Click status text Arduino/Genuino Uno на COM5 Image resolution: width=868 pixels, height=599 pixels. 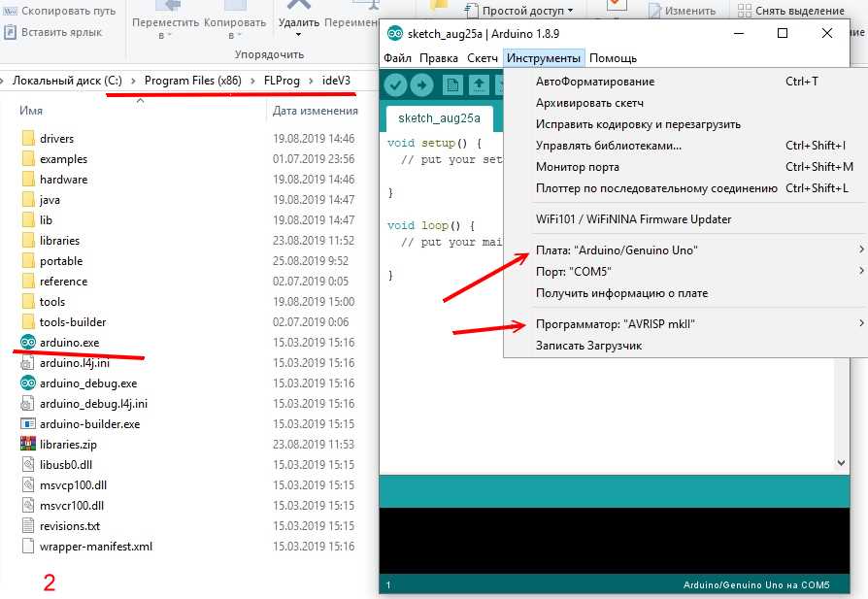(x=756, y=585)
